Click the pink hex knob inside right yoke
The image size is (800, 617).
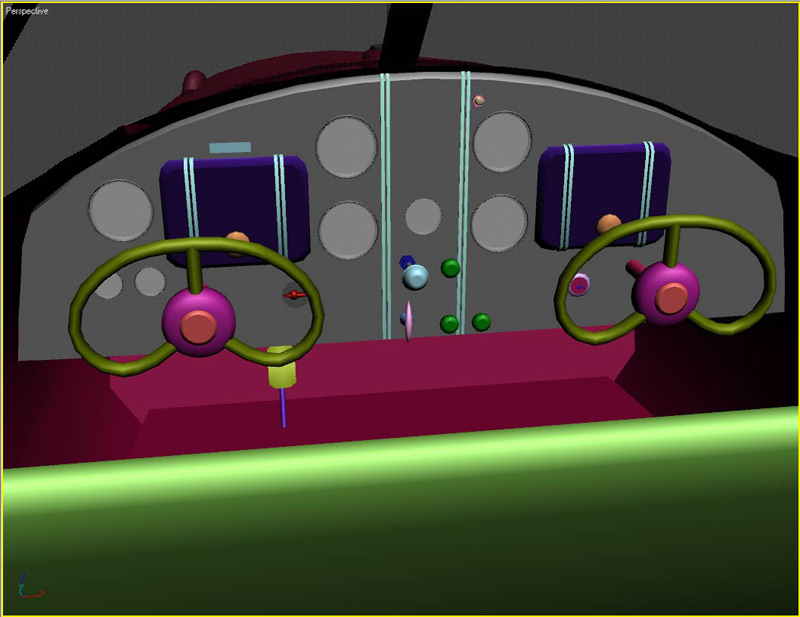579,285
